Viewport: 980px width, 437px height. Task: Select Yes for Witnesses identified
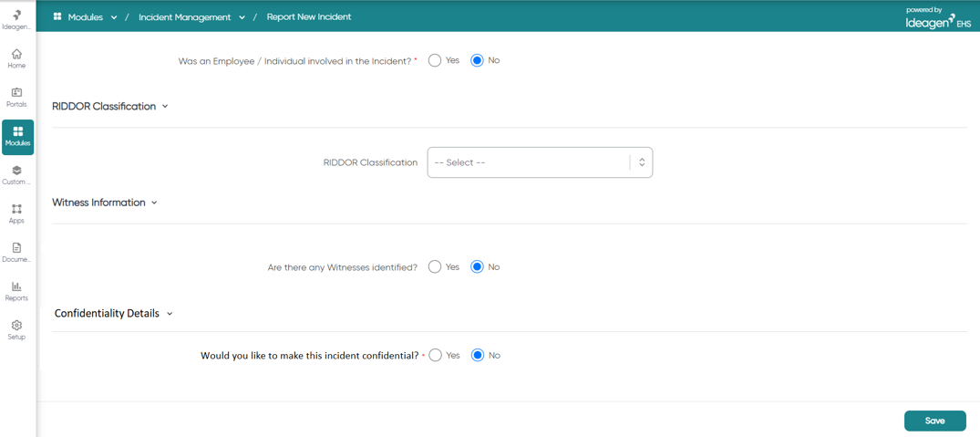(x=435, y=267)
